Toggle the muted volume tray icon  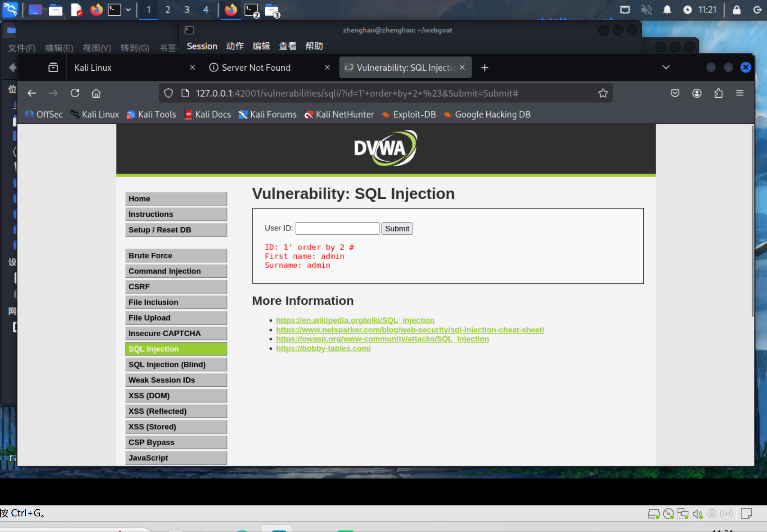pos(646,10)
